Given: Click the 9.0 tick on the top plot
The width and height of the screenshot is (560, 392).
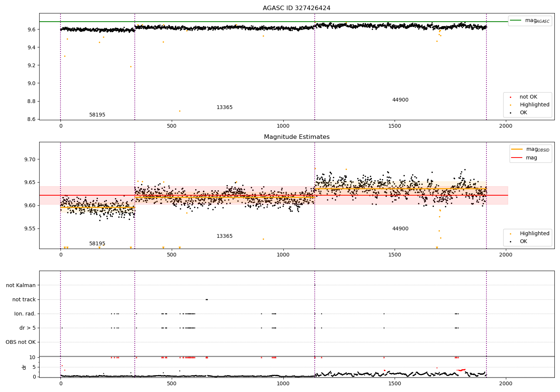Looking at the screenshot, I should click(31, 83).
